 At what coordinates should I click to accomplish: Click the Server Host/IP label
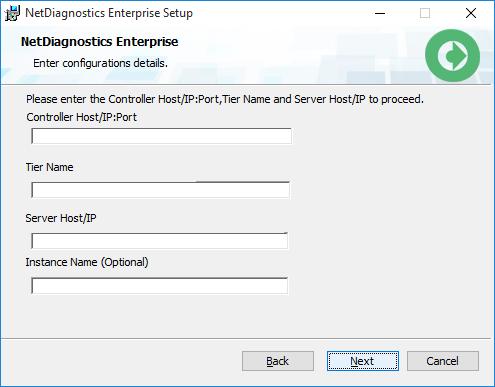coord(61,218)
